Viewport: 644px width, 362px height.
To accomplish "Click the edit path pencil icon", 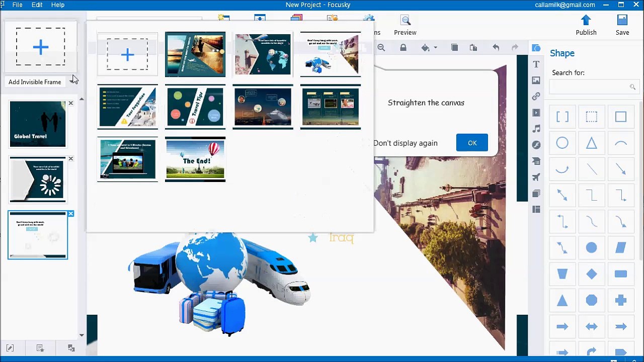I will tap(10, 348).
